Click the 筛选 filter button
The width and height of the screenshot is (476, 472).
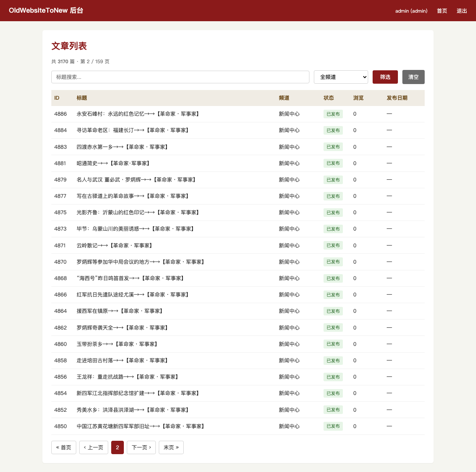click(385, 77)
